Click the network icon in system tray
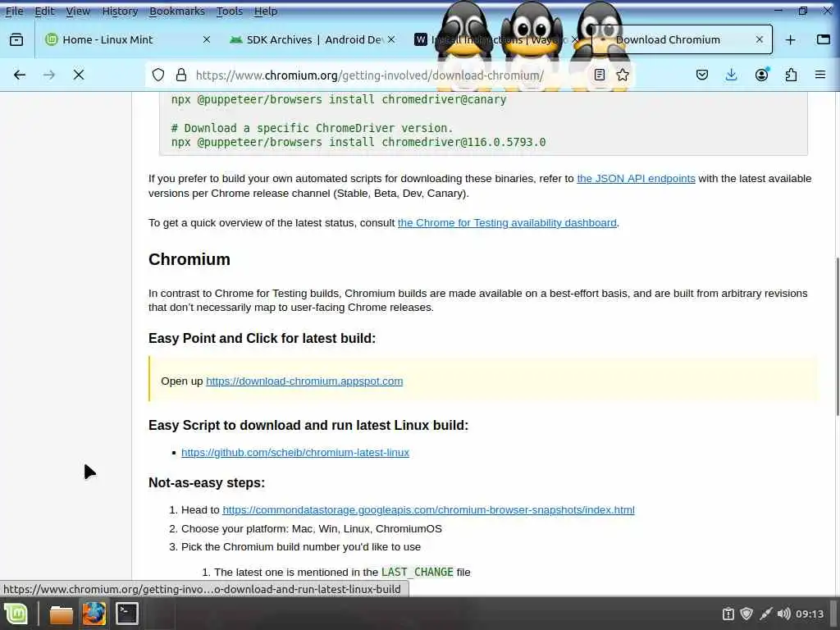 (765, 614)
